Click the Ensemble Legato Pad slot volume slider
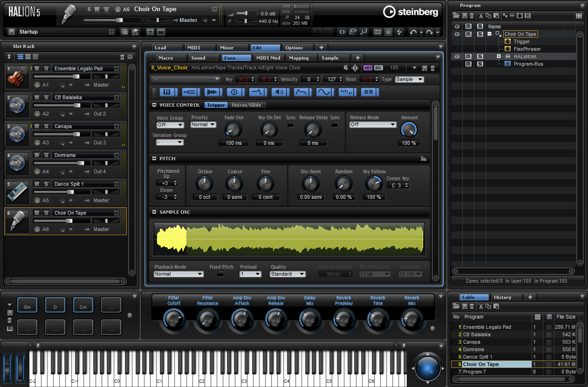Screen dimensions: 588x387 [62, 76]
